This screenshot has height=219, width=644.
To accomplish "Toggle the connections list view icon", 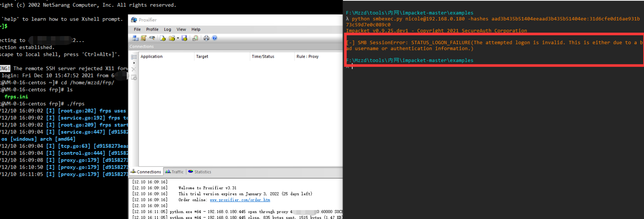I will (x=134, y=57).
